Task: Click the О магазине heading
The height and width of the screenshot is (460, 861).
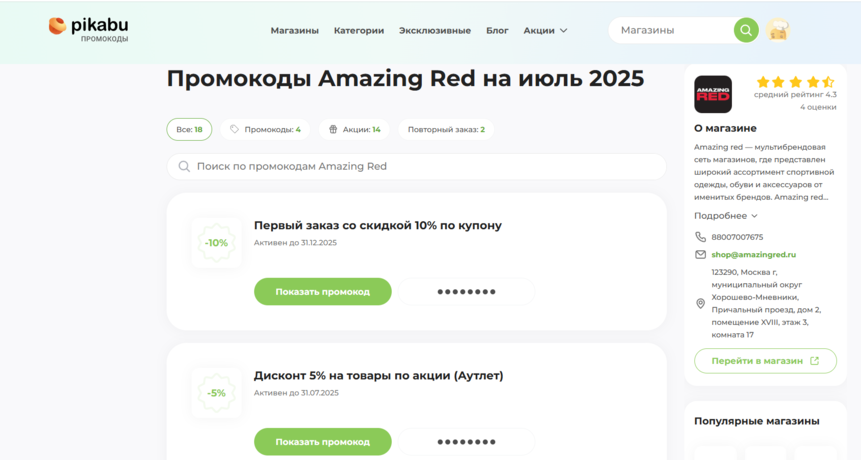Action: (725, 128)
